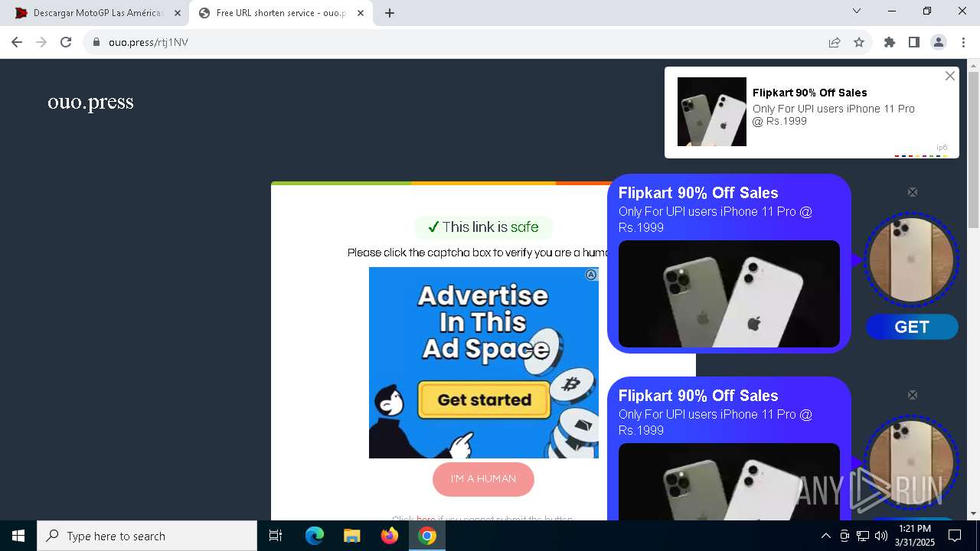Click the round iPhone image above GET
The image size is (980, 551).
click(911, 259)
